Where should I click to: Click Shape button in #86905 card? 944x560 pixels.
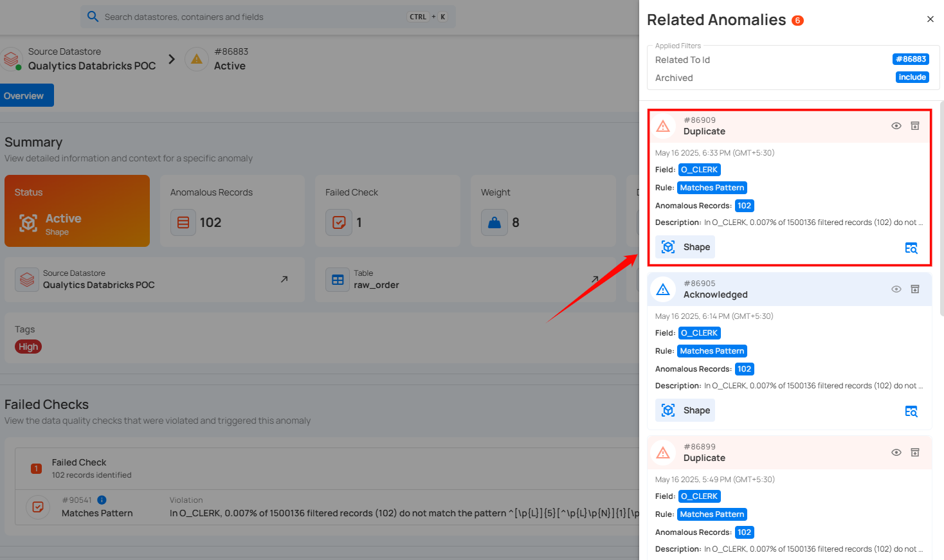click(x=685, y=410)
